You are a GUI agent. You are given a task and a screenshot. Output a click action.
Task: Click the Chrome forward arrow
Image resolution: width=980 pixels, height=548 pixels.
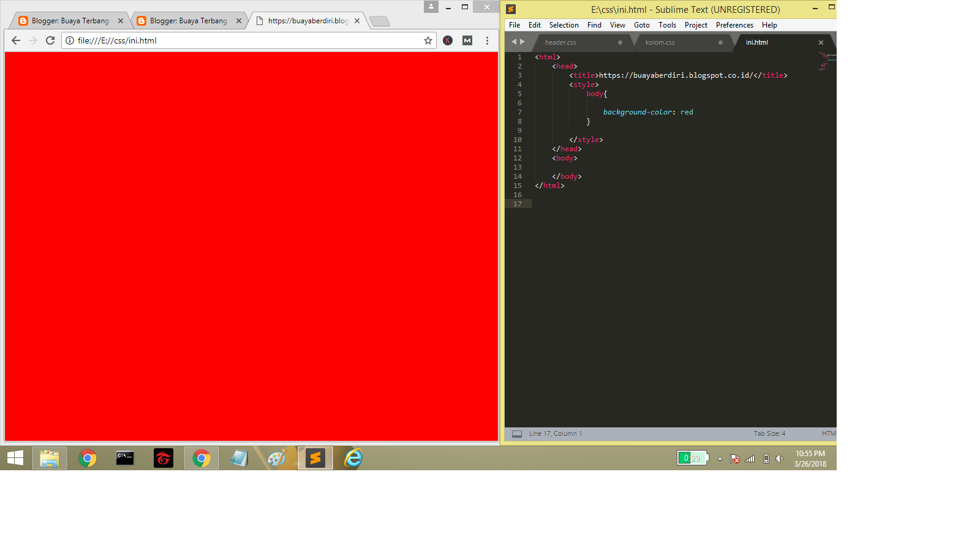[33, 40]
